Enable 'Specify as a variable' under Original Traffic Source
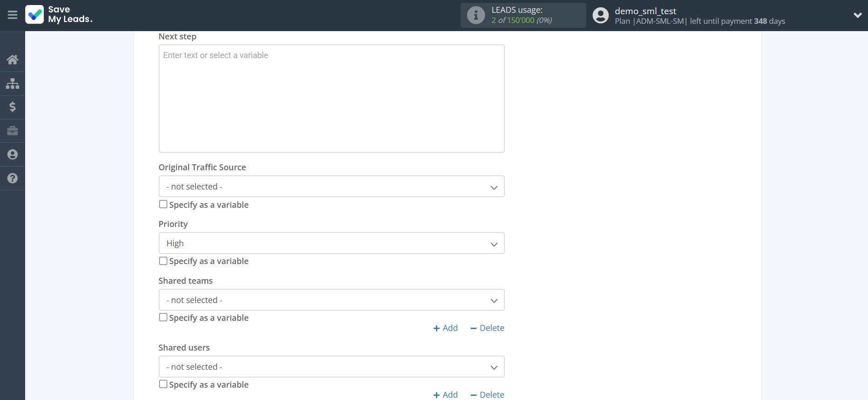Image resolution: width=868 pixels, height=400 pixels. pos(163,205)
